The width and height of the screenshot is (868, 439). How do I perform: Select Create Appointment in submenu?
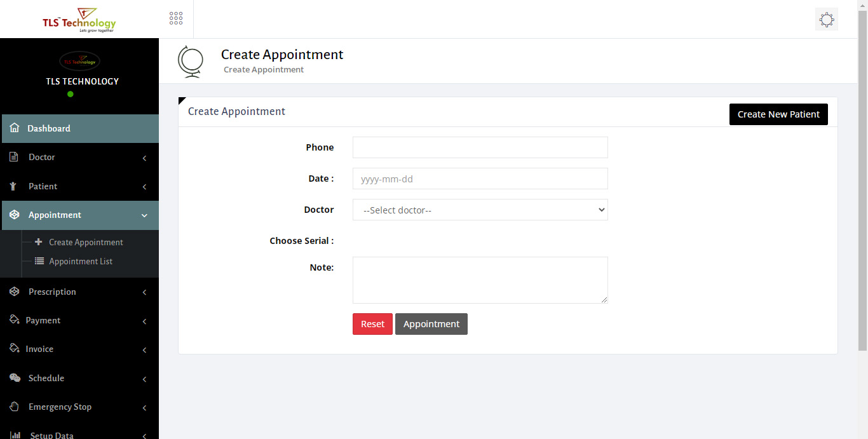(x=86, y=243)
